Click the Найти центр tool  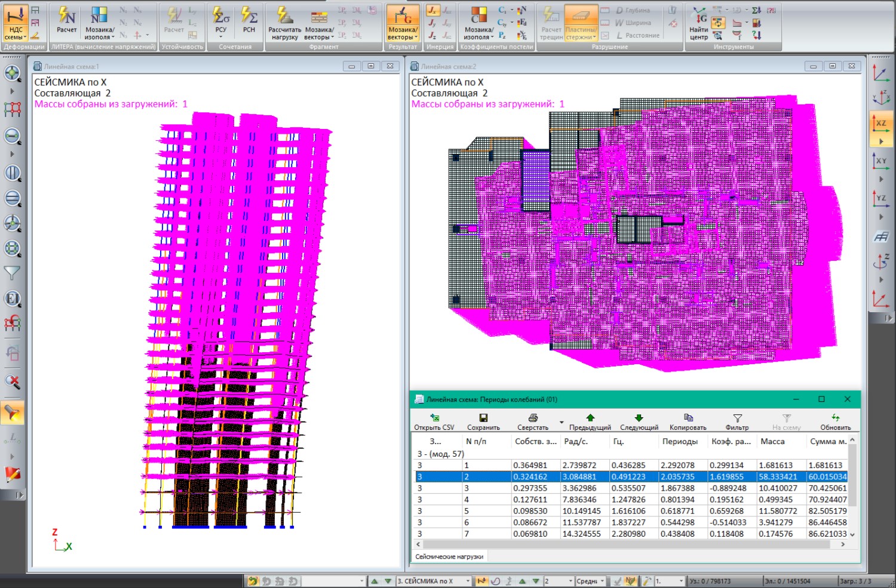pyautogui.click(x=699, y=24)
